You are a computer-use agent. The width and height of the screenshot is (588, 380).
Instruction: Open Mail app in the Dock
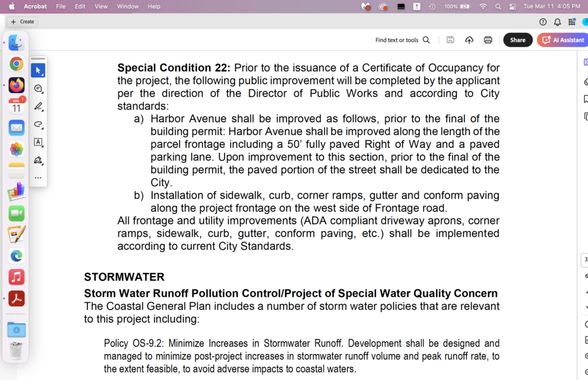tap(17, 128)
